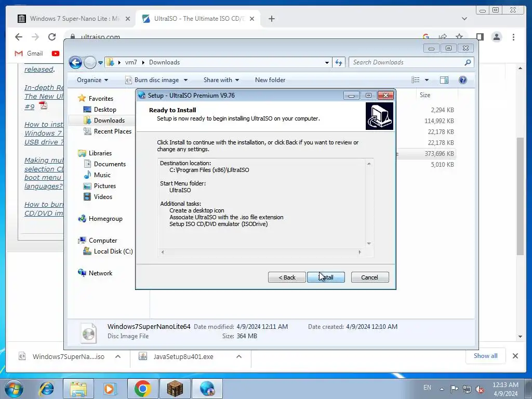The height and width of the screenshot is (399, 532).
Task: Open Network in sidebar
Action: 100,273
